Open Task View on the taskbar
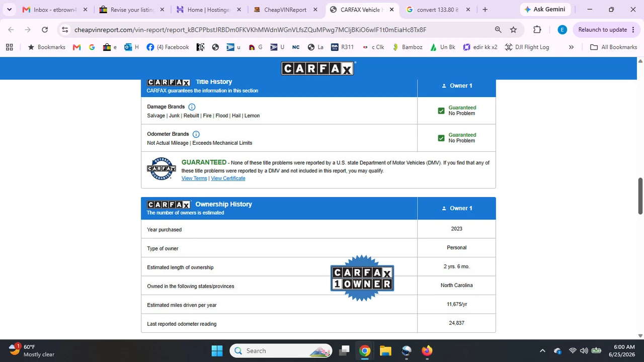The width and height of the screenshot is (644, 362). [344, 350]
